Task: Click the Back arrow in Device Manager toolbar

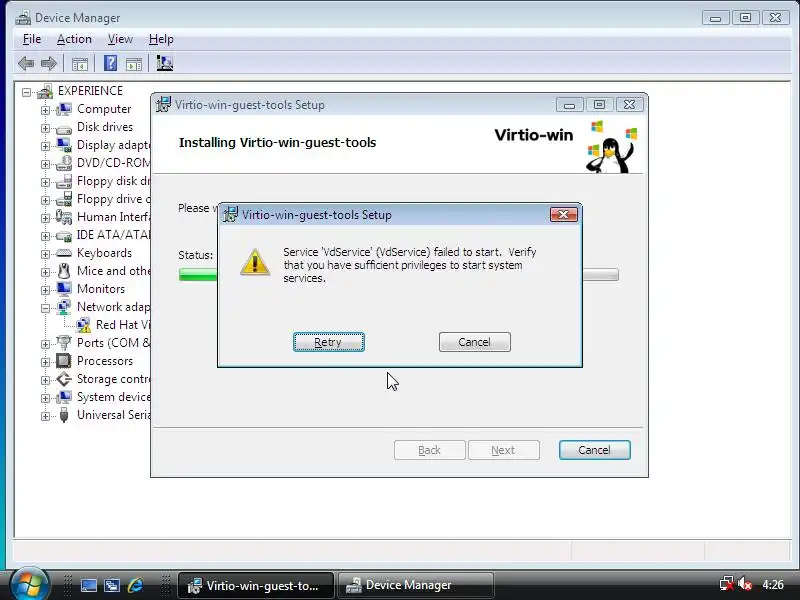Action: click(x=26, y=64)
